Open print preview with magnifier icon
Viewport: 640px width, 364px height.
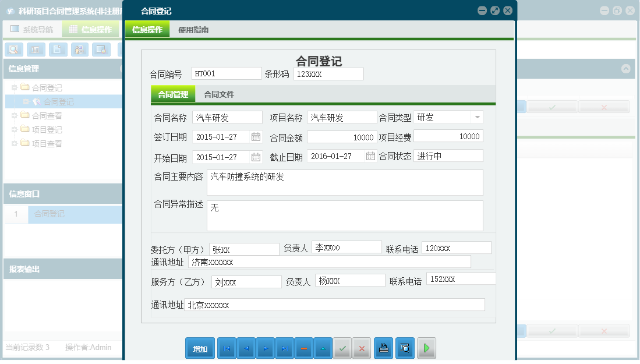tap(405, 348)
